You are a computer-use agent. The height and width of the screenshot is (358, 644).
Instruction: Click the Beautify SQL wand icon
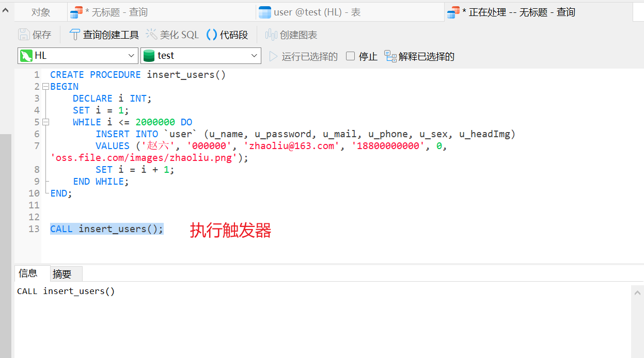point(151,35)
